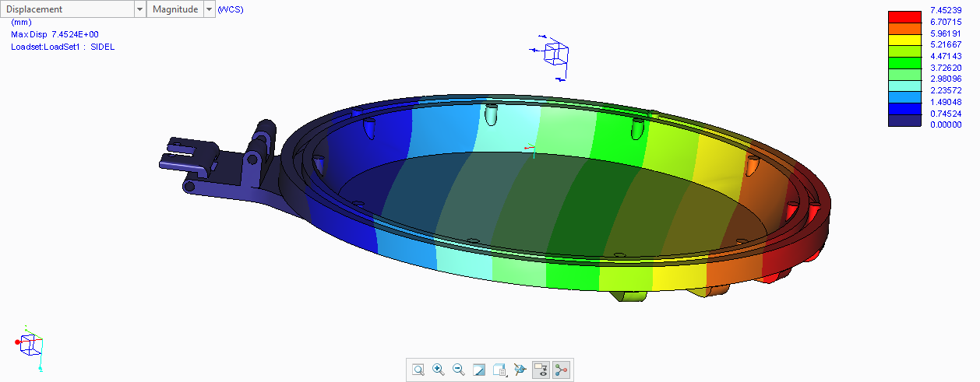Click the legend value 5.21667
Viewport: 980px width, 382px height.
tap(945, 45)
